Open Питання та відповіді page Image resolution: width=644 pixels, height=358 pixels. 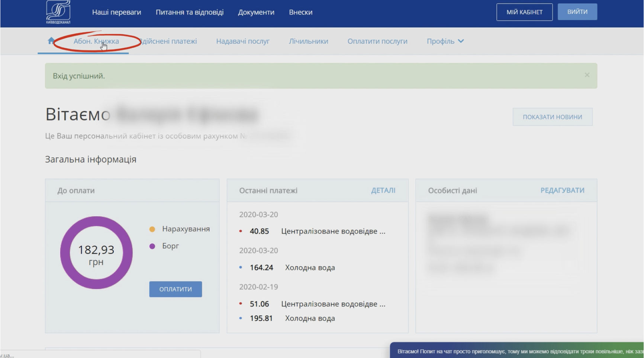coord(190,12)
